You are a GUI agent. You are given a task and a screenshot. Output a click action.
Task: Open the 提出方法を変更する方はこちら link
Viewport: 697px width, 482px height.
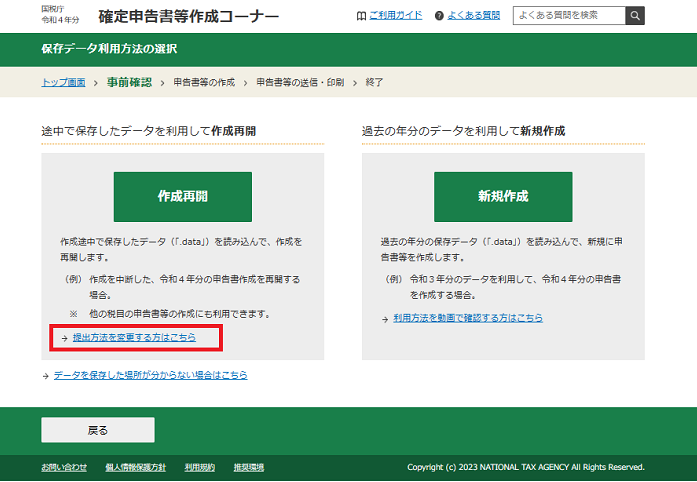coord(134,338)
